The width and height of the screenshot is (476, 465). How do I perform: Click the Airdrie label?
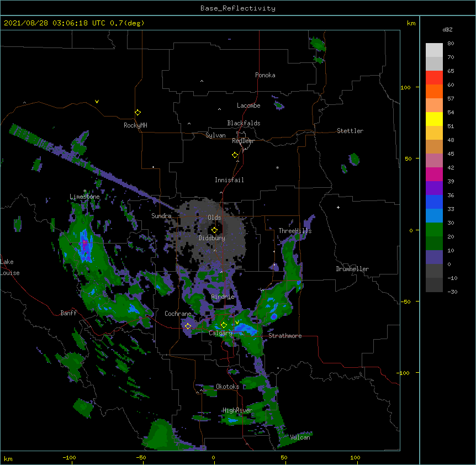tap(223, 297)
